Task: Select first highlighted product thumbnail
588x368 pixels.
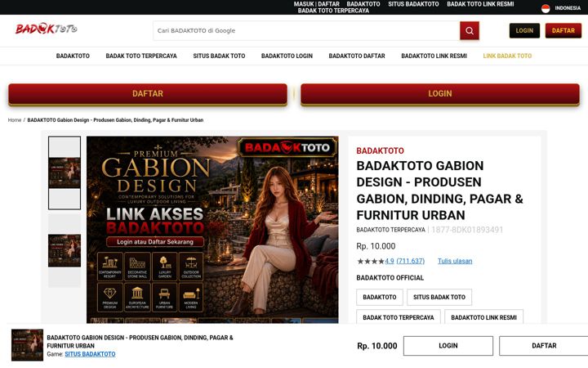Action: pos(65,173)
